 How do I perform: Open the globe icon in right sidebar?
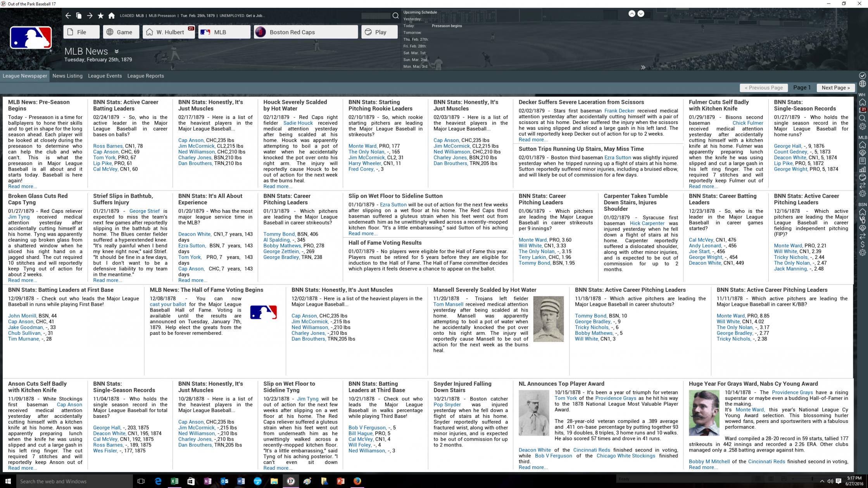[863, 84]
